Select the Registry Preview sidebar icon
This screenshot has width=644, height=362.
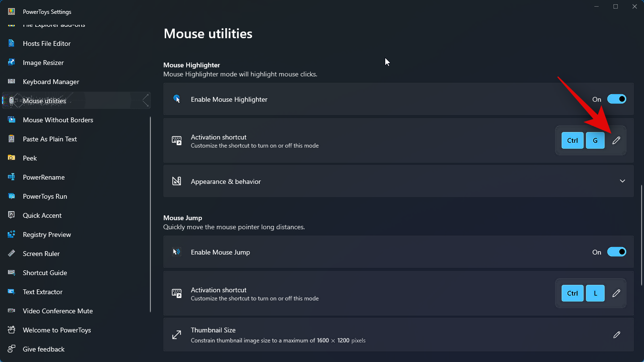11,234
